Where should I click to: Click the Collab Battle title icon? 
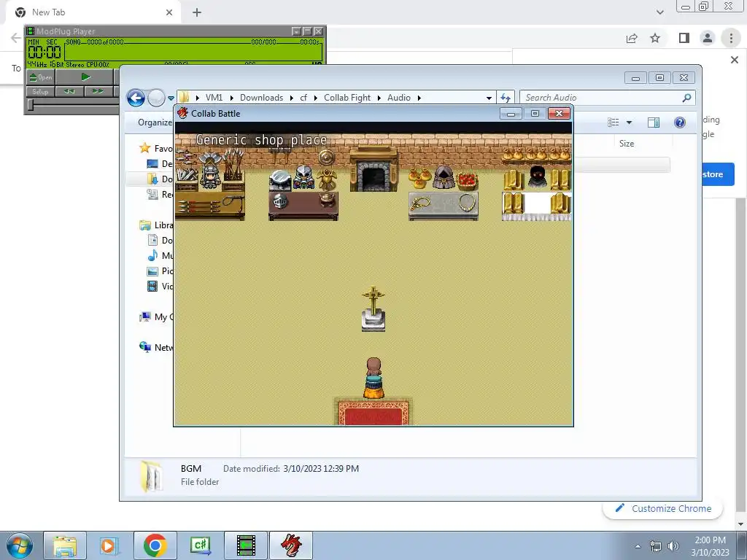pyautogui.click(x=182, y=113)
